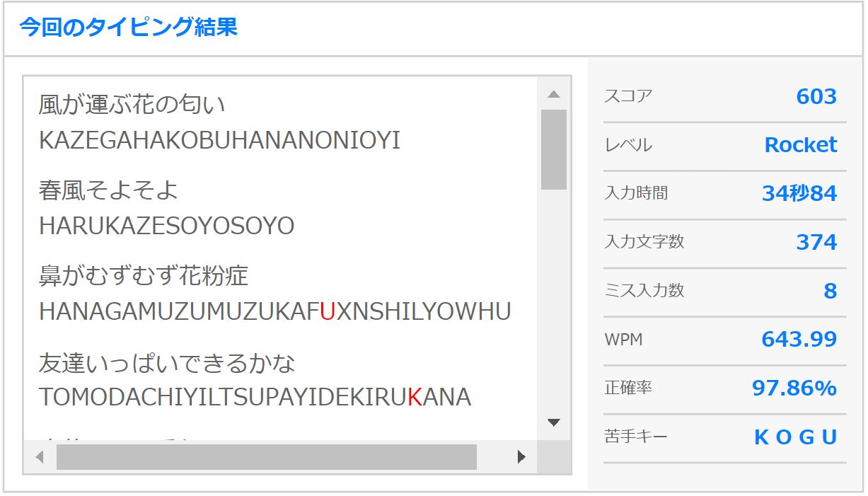Select the phrase 風が運ぶ花の匂い
868x496 pixels.
(132, 105)
